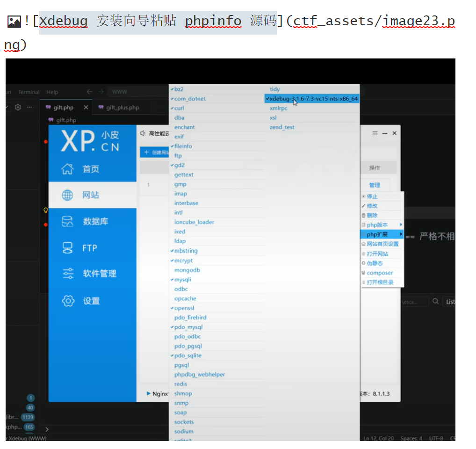The image size is (476, 449).
Task: Click the Spaces: 4 status entry
Action: coord(411,438)
